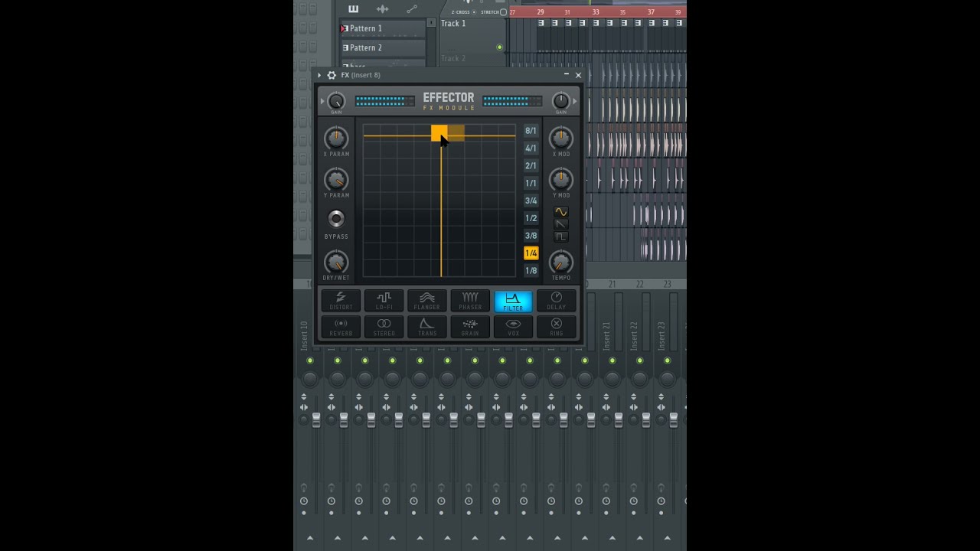Screen dimensions: 980x551
Task: Set tempo division to 3/8
Action: 531,236
